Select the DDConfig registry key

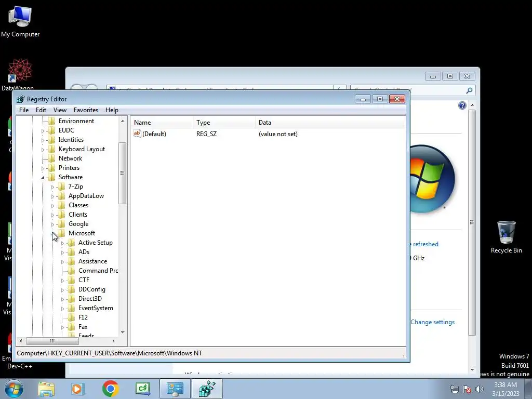[x=91, y=289]
